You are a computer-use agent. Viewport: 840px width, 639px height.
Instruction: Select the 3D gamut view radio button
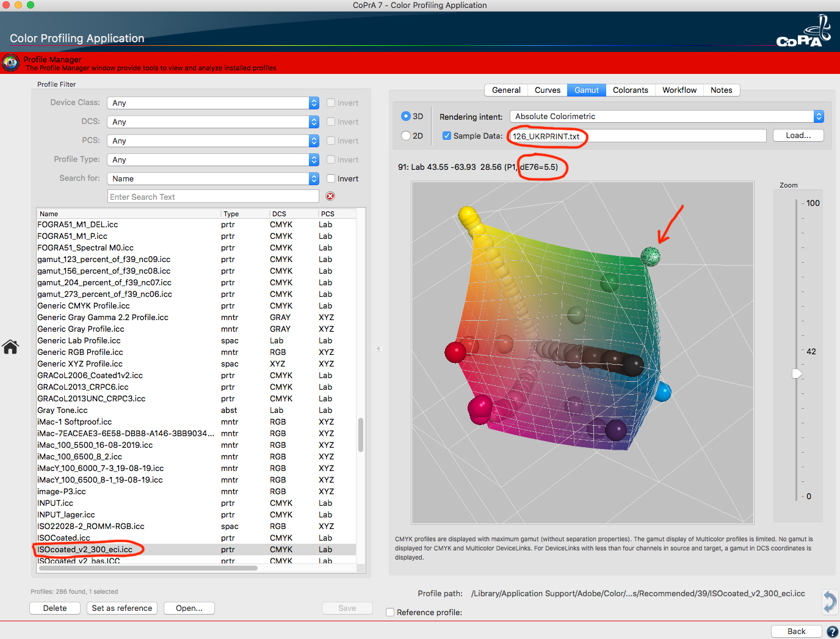point(406,116)
